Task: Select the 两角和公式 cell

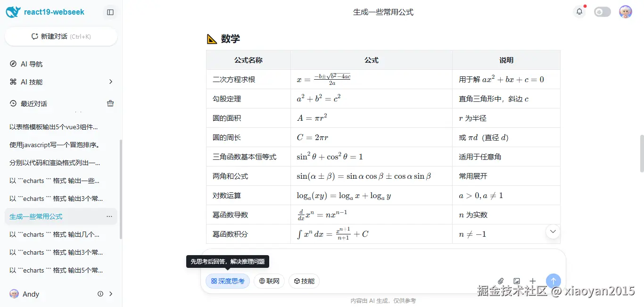Action: (x=248, y=176)
